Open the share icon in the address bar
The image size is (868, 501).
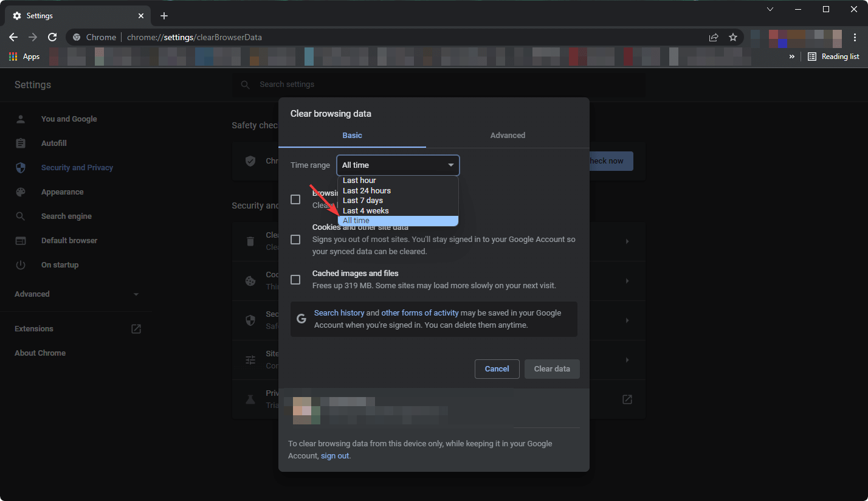(x=713, y=36)
